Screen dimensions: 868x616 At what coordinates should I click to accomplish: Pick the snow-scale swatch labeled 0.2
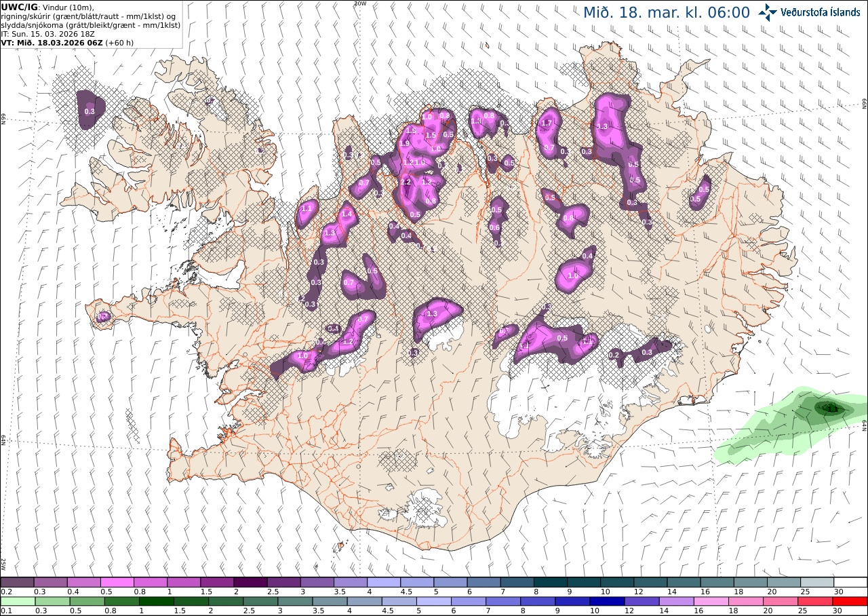click(x=17, y=582)
